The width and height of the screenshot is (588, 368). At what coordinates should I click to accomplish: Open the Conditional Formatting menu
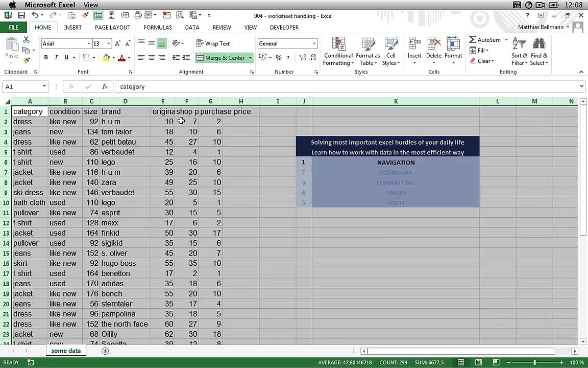pyautogui.click(x=338, y=52)
